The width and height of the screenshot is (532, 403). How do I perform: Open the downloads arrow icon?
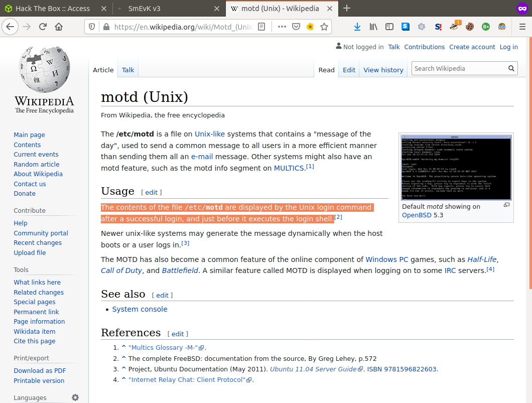(x=357, y=27)
